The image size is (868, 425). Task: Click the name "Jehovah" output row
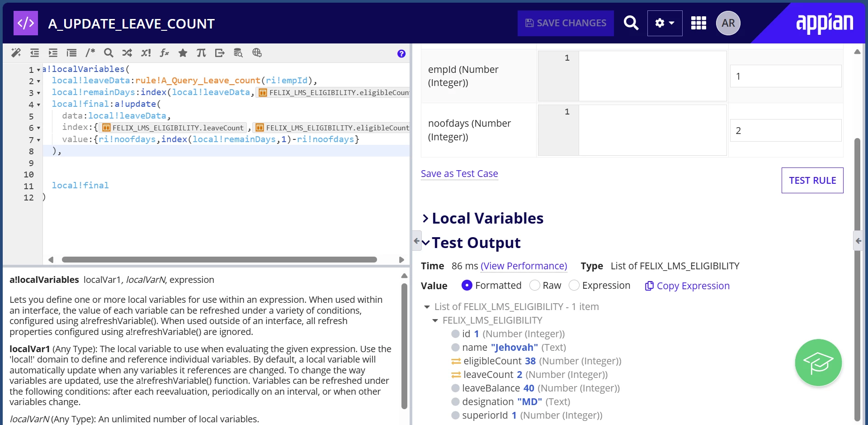[x=509, y=348]
